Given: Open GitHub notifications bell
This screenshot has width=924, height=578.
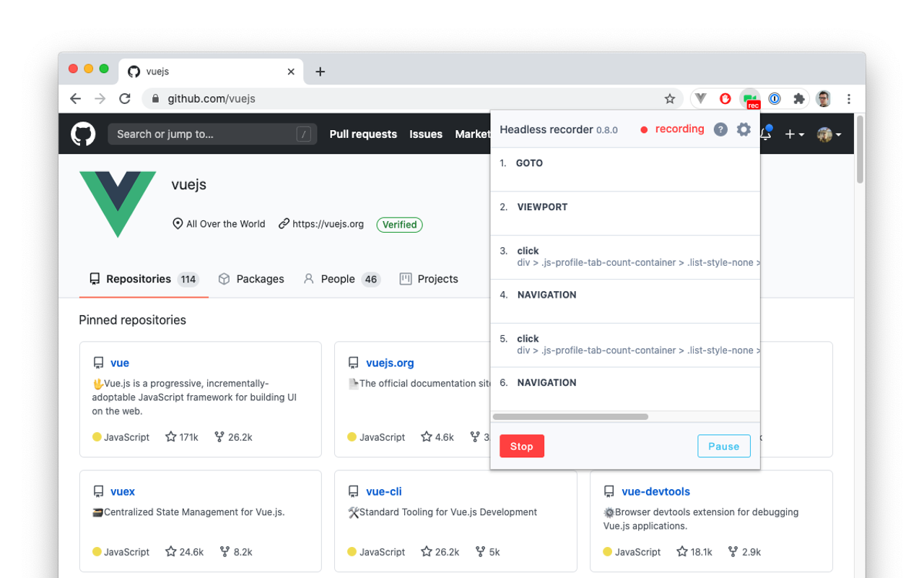Looking at the screenshot, I should tap(766, 134).
